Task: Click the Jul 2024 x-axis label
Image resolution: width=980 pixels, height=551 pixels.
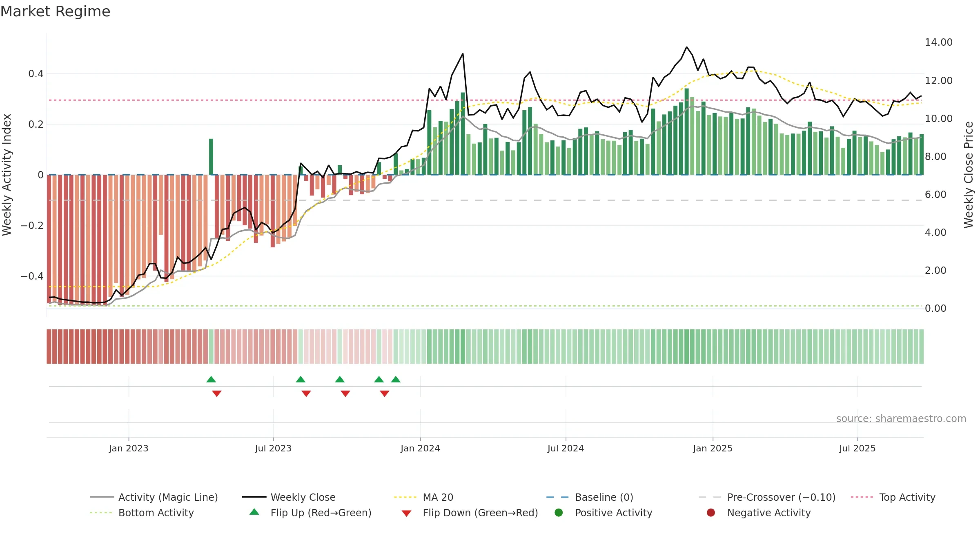Action: pos(566,448)
